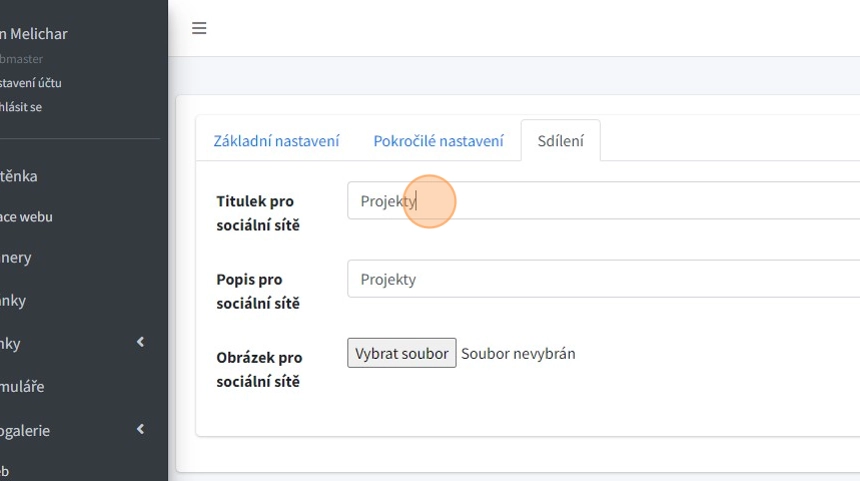Click the 'Obrázek pro sociální sítě' label
Viewport: 860px width, 481px height.
click(259, 369)
